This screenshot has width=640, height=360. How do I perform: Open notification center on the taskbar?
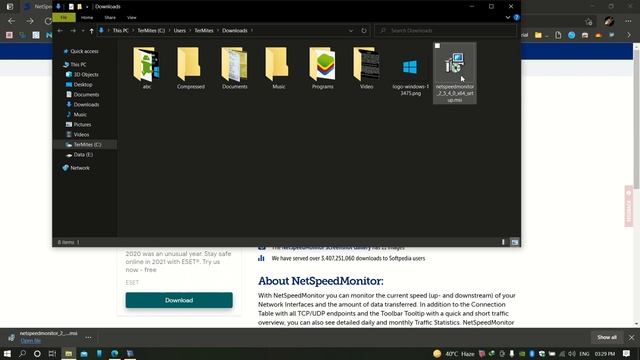point(627,353)
